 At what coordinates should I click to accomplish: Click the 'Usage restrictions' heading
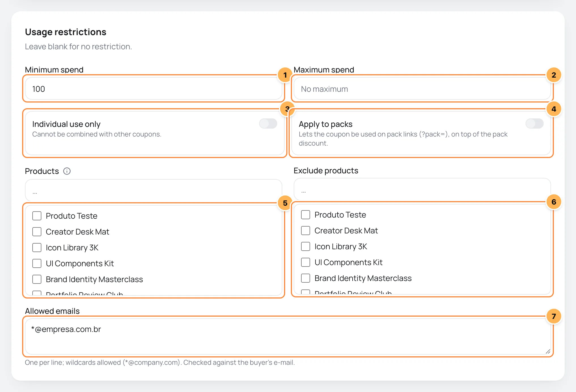click(x=65, y=32)
